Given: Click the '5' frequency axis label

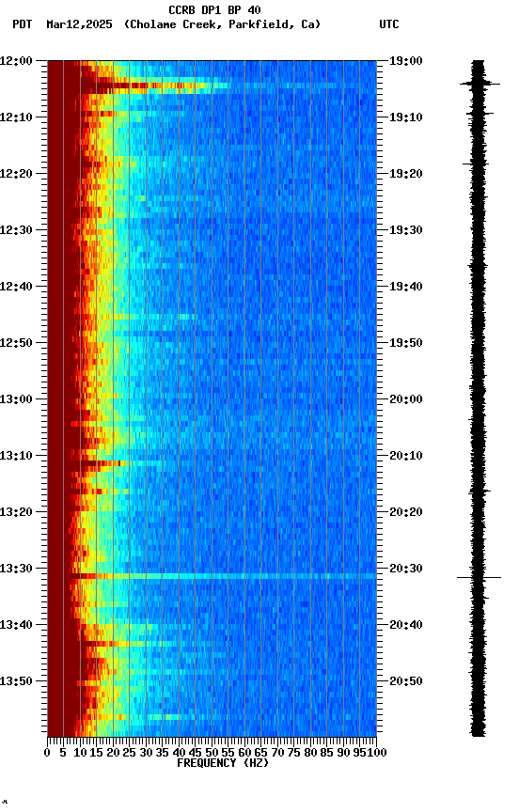Looking at the screenshot, I should click(x=63, y=753).
